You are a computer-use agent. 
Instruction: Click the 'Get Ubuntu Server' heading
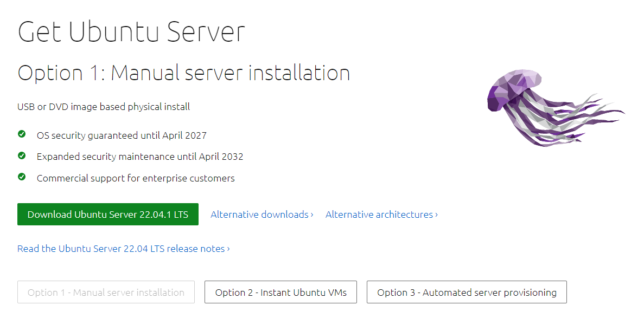(131, 31)
